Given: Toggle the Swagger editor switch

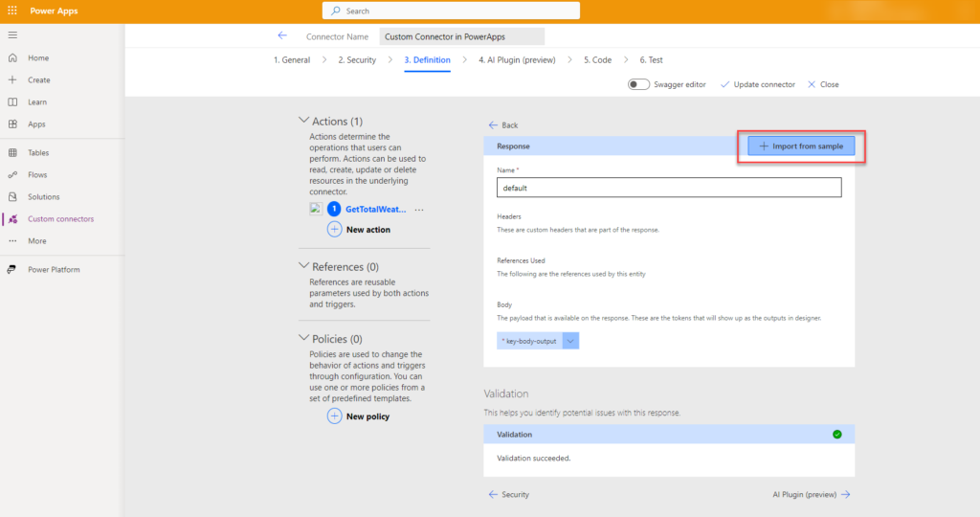Looking at the screenshot, I should (638, 84).
